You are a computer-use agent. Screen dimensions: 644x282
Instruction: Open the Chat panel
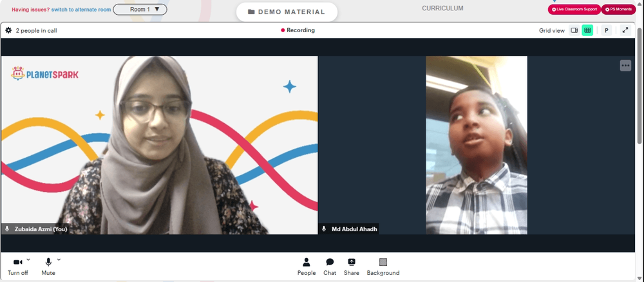329,267
